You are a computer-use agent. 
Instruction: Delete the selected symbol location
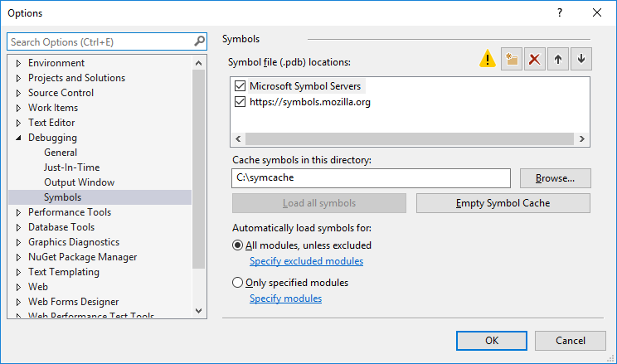(535, 60)
